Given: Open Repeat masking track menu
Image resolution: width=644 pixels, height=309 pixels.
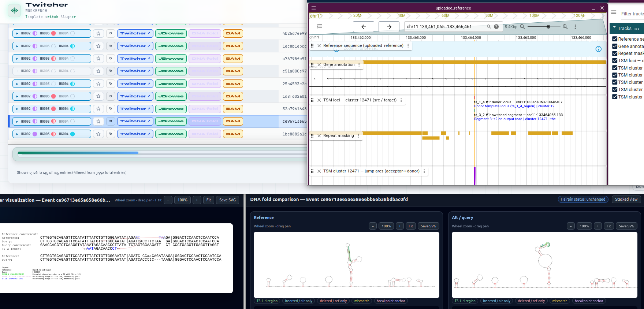Looking at the screenshot, I should pos(358,136).
